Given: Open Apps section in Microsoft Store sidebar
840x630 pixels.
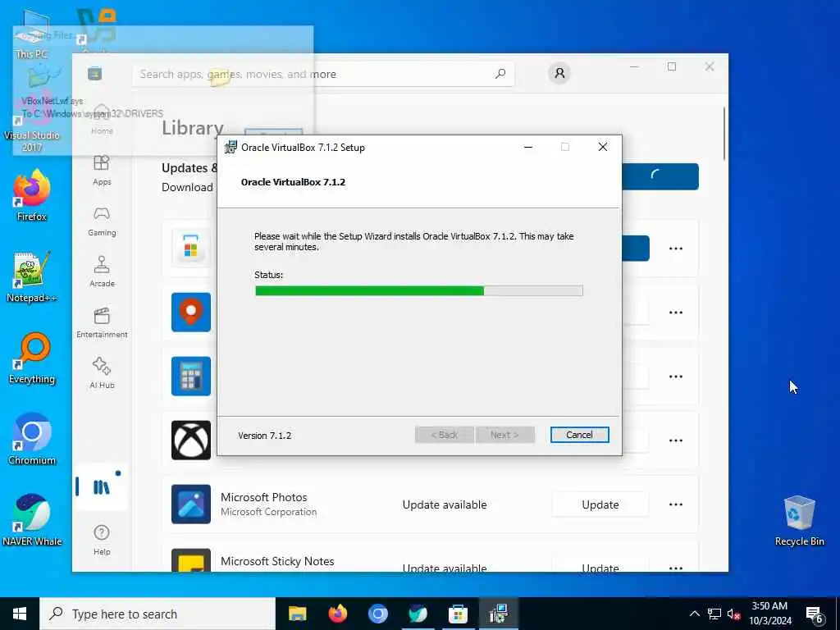Looking at the screenshot, I should pos(102,171).
